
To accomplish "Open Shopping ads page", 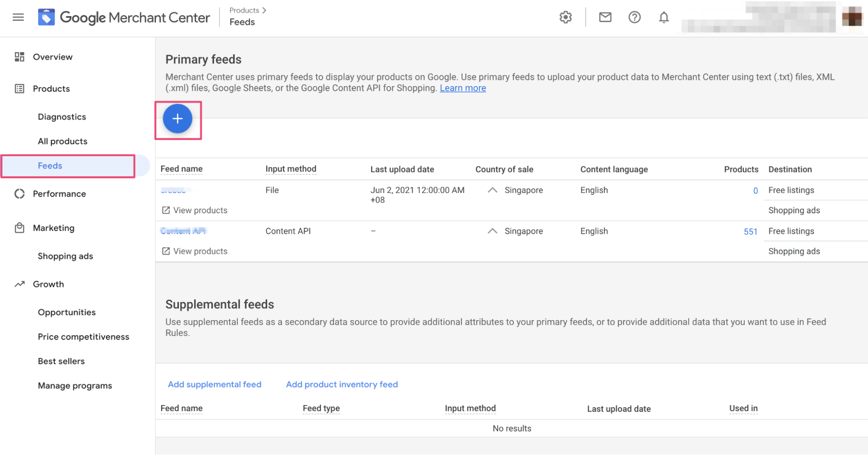I will (x=66, y=256).
